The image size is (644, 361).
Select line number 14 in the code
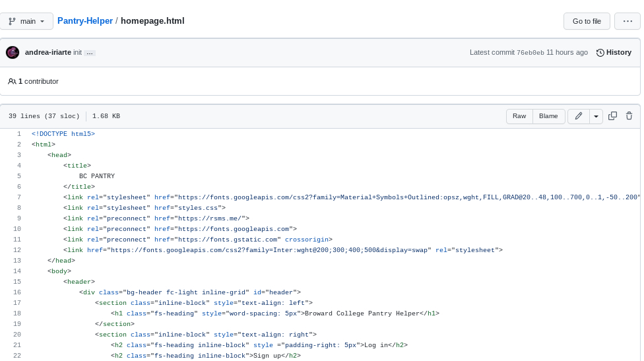click(x=17, y=271)
